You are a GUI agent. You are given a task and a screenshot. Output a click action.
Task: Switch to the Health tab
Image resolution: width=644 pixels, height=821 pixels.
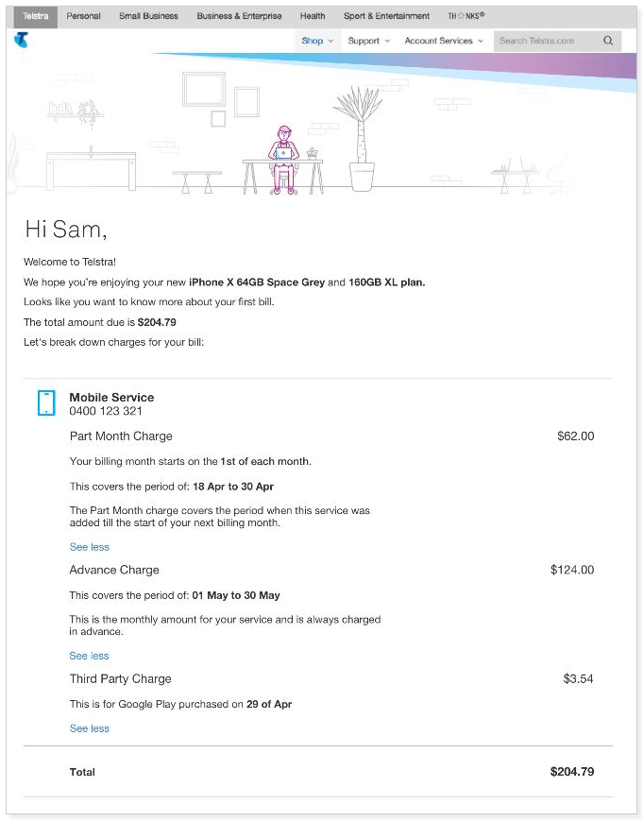(313, 16)
